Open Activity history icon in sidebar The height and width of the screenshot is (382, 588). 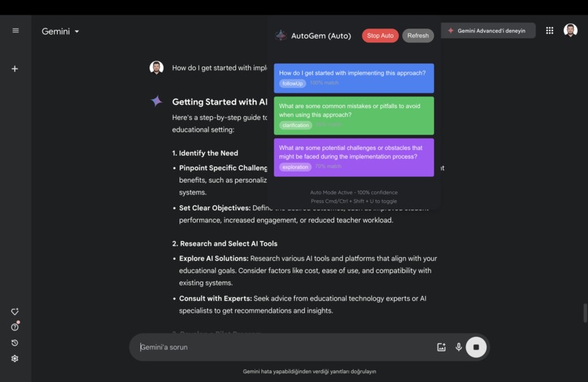tap(15, 343)
